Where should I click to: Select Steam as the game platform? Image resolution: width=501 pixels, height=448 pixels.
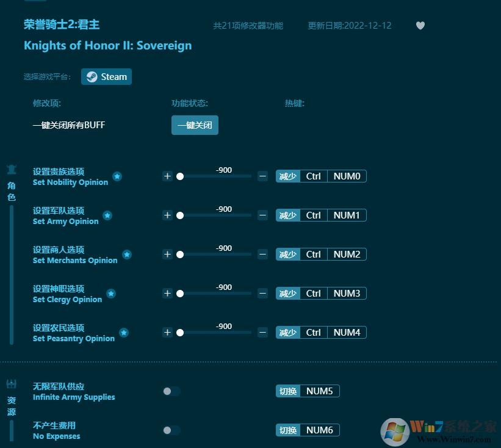[107, 77]
